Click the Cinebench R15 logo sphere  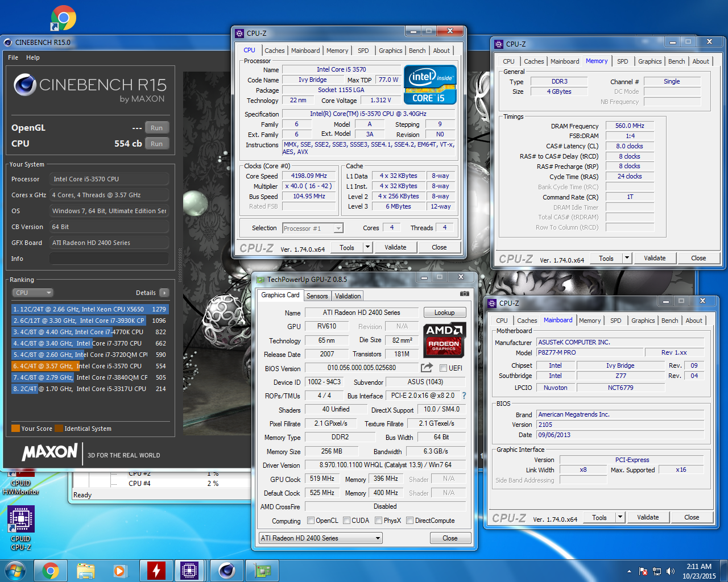[25, 85]
